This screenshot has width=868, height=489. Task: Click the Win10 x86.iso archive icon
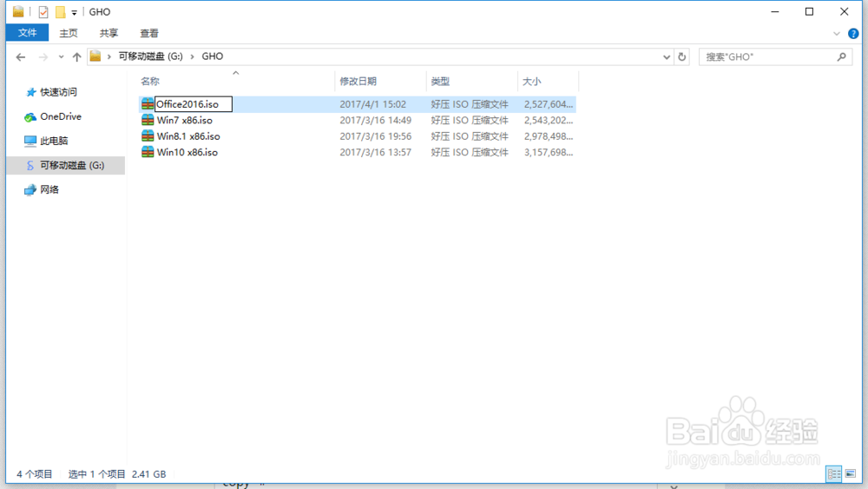(x=148, y=152)
